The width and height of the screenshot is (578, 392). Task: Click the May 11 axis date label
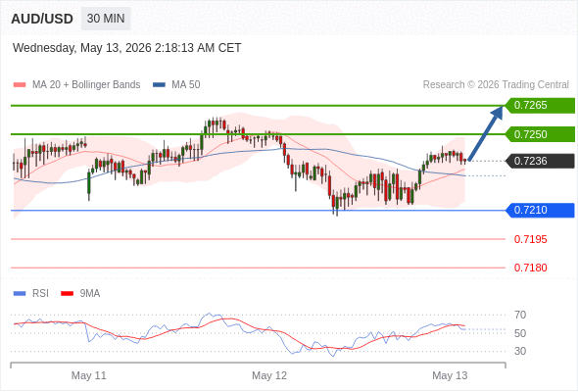(x=89, y=375)
